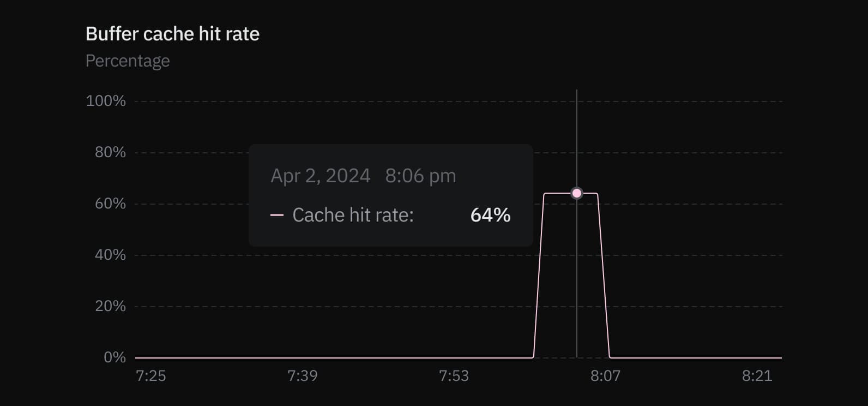Click the 'Cache hit rate:' tooltip label
868x406 pixels.
point(353,215)
